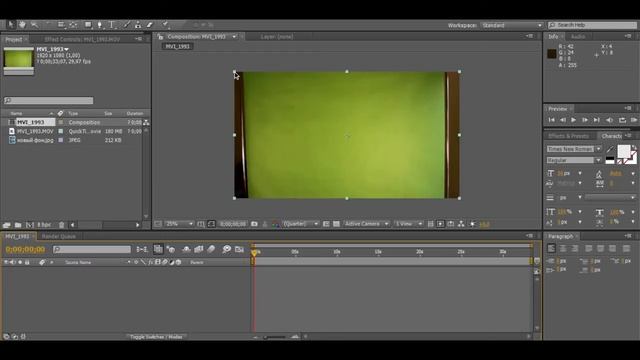Select the Clone Stamp tool
The height and width of the screenshot is (360, 640).
138,25
